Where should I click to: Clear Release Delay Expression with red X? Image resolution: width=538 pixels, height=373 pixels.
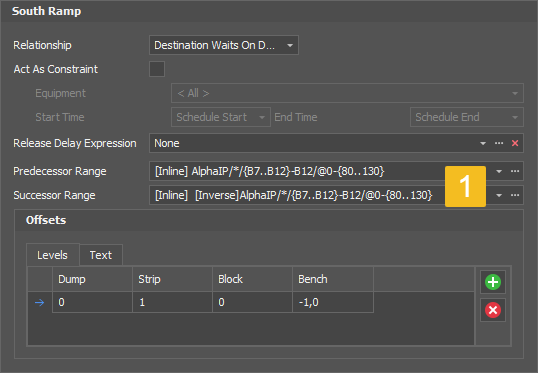point(515,143)
